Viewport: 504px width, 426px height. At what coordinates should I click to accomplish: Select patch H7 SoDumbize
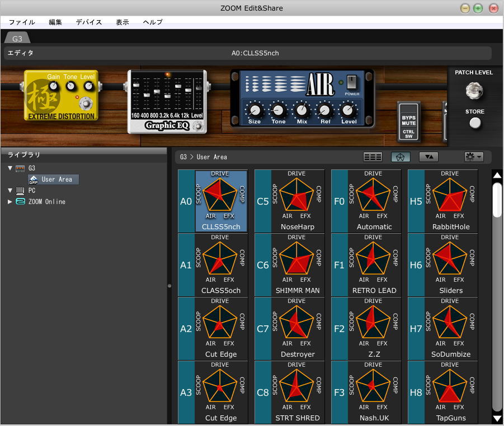[442, 329]
